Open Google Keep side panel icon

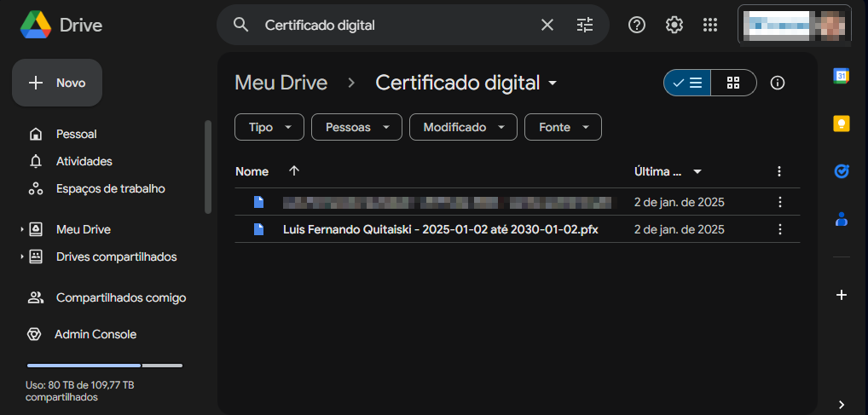(842, 124)
